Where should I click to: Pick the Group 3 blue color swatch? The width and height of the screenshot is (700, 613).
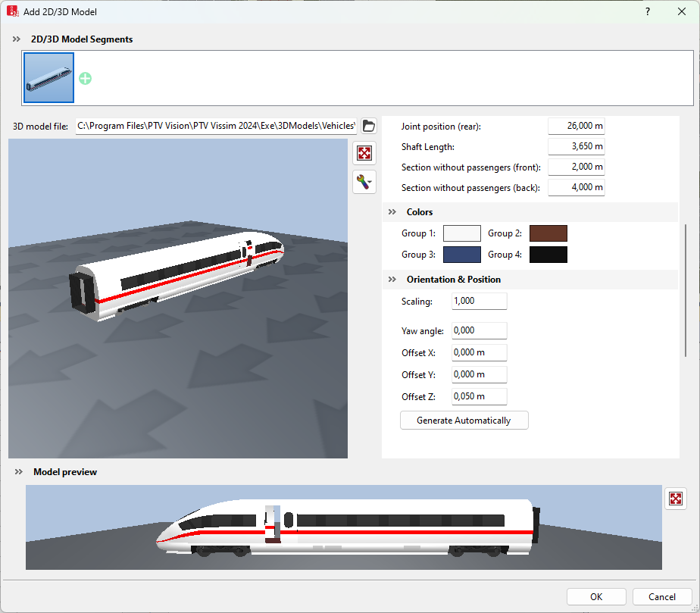pyautogui.click(x=462, y=255)
